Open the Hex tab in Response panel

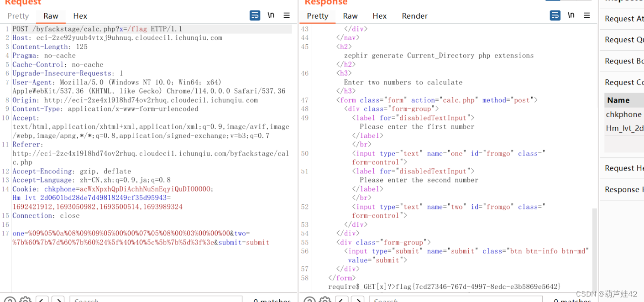379,16
